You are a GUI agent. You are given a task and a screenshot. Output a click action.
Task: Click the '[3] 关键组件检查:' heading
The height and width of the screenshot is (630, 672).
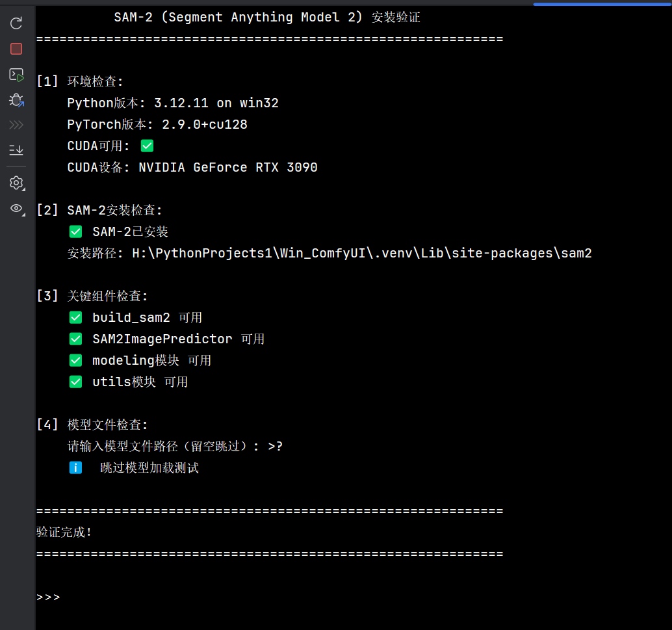(92, 296)
